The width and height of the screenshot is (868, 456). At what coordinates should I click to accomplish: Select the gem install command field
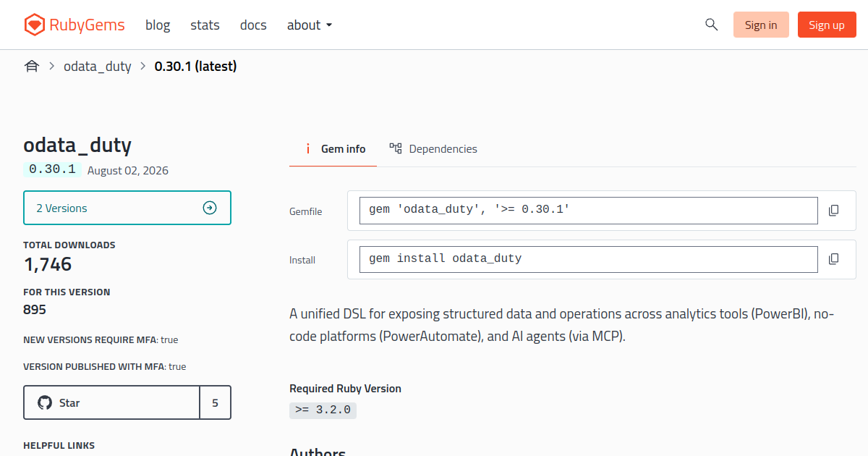pos(589,259)
